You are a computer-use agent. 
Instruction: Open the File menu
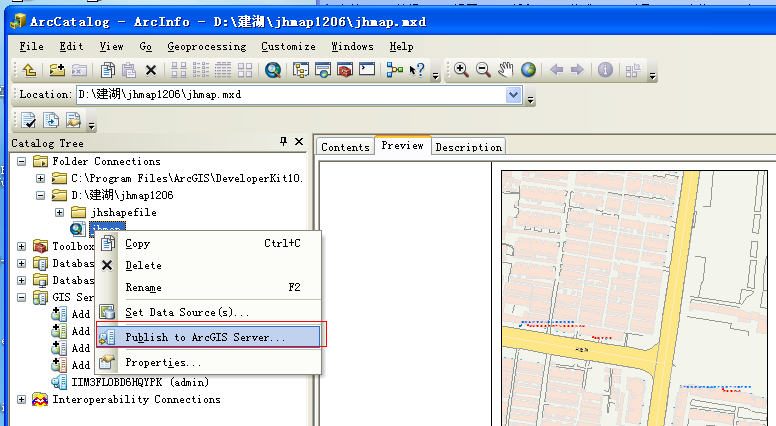coord(31,47)
